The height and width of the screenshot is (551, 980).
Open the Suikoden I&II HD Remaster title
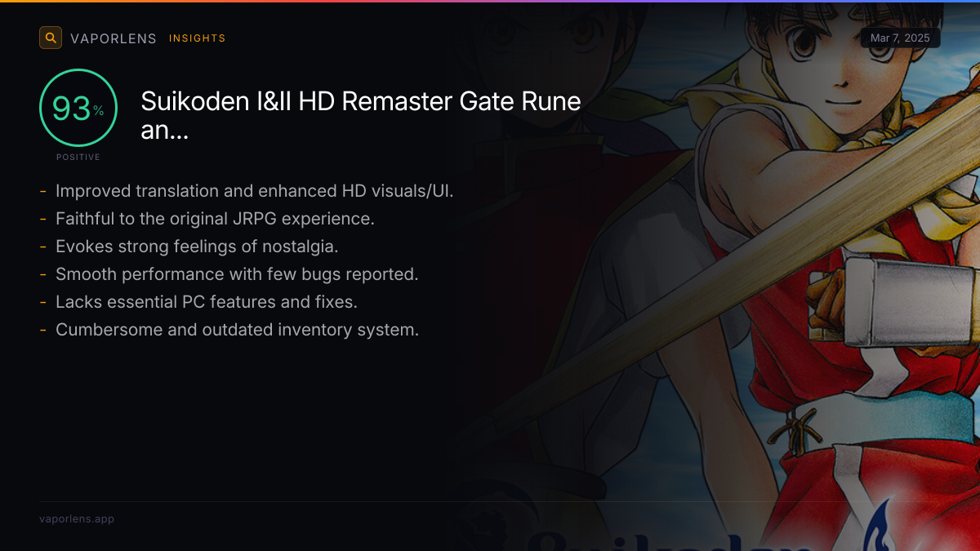pos(361,101)
